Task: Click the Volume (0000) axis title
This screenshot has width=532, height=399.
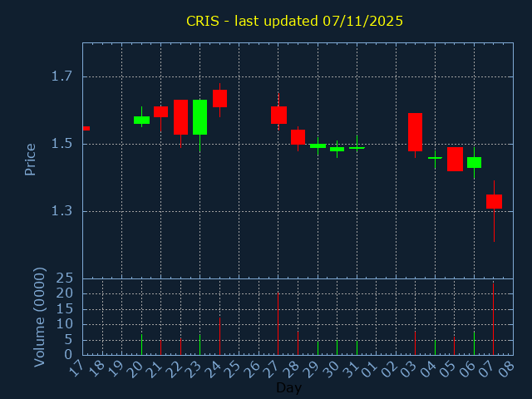Action: pyautogui.click(x=39, y=317)
